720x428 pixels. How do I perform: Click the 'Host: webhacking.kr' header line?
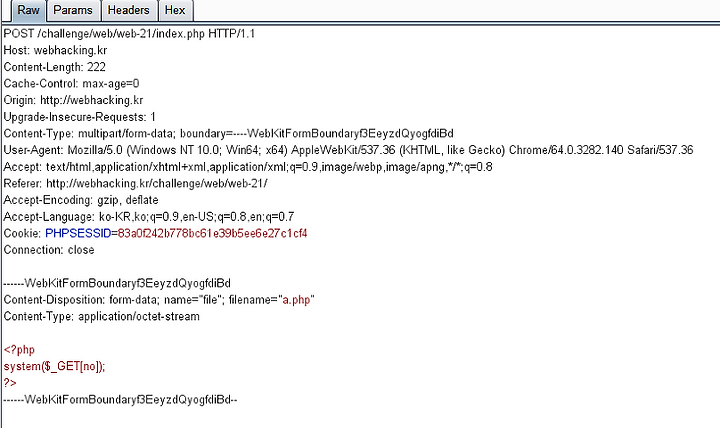tap(55, 51)
